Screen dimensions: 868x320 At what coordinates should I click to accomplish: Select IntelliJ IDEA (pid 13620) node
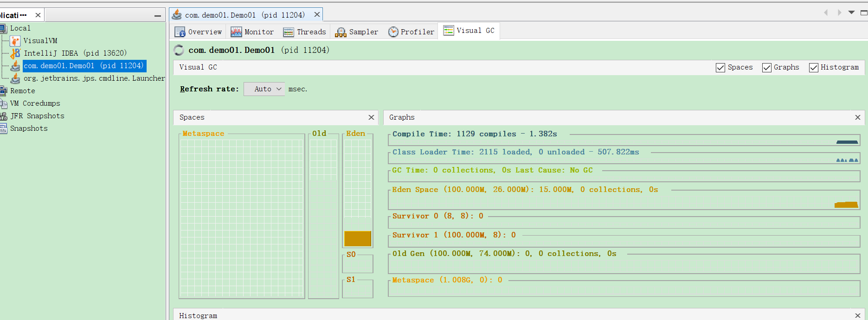click(75, 53)
